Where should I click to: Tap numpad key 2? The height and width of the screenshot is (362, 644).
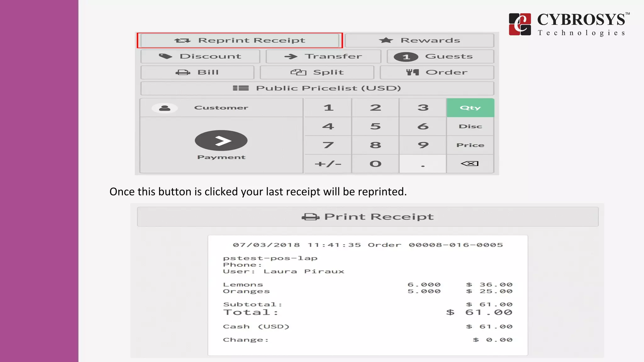click(375, 108)
